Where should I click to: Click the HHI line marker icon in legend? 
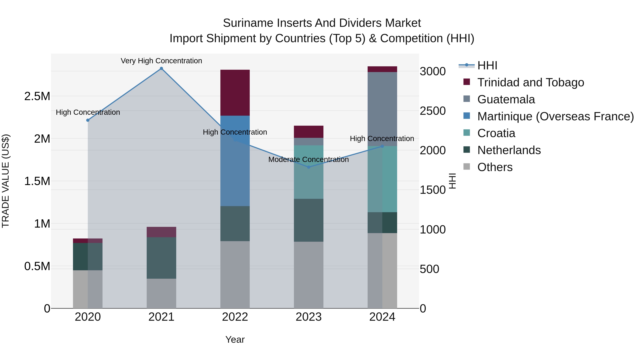[x=467, y=65]
